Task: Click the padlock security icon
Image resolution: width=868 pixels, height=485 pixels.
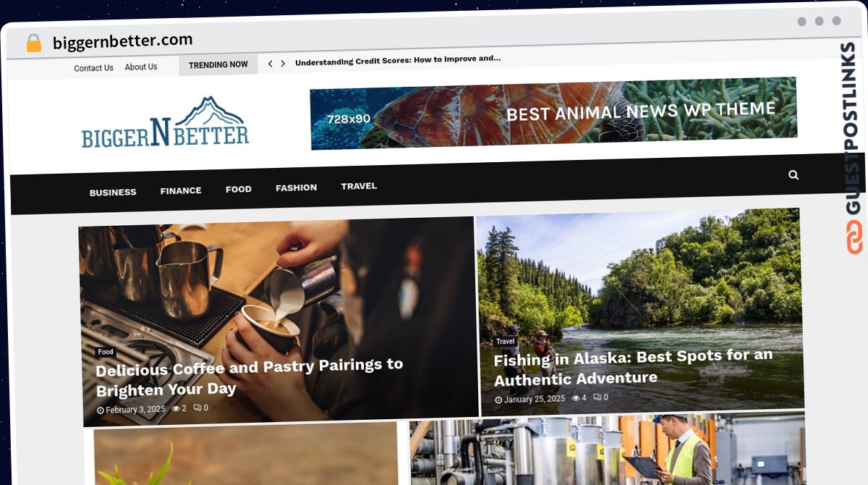Action: (x=34, y=43)
